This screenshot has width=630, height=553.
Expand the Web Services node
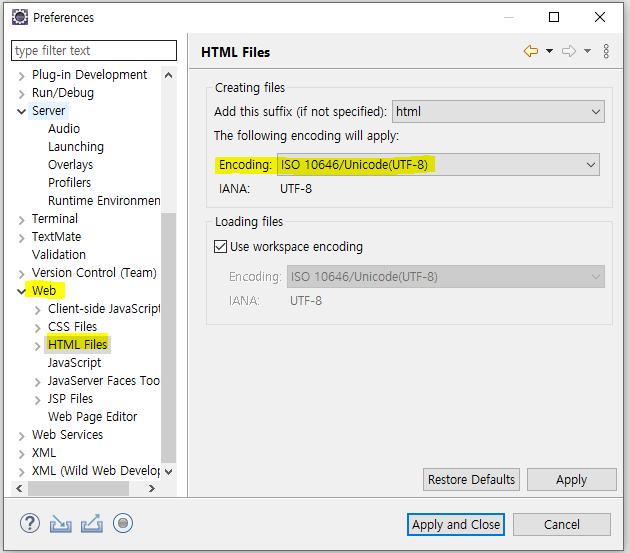click(x=21, y=436)
